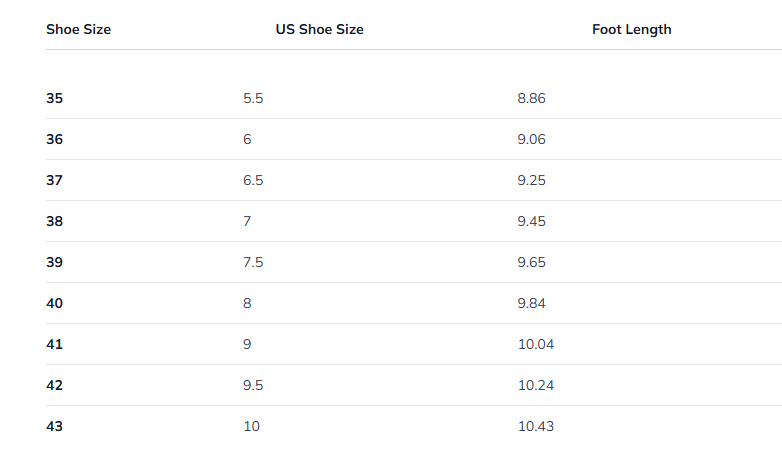
Task: Click foot length value 10.43
Action: pyautogui.click(x=535, y=426)
